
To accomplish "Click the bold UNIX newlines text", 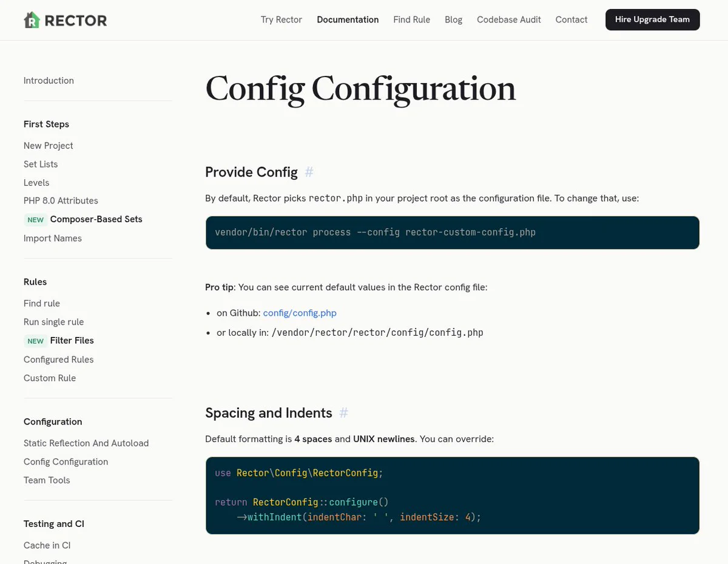I will pos(384,439).
